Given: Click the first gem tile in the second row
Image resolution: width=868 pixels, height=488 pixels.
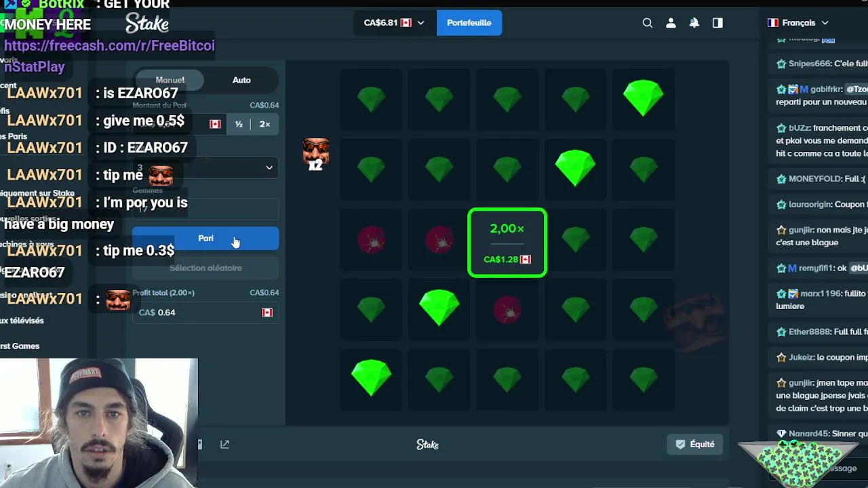Looking at the screenshot, I should 372,169.
